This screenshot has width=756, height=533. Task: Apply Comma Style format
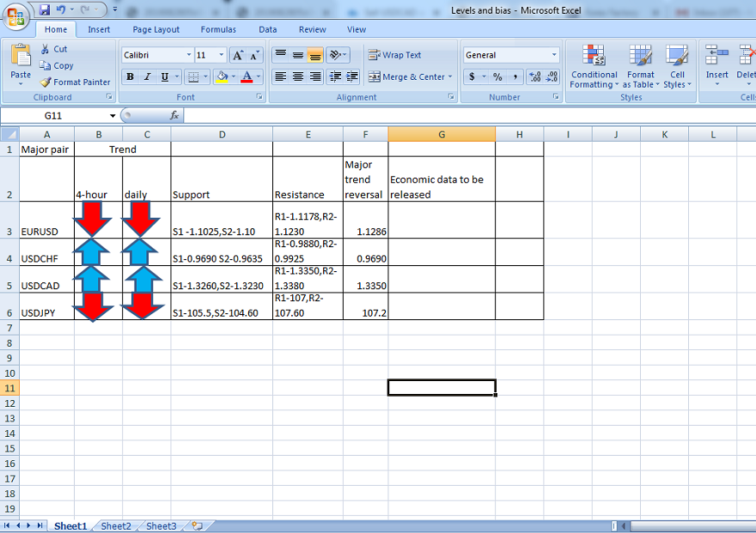click(x=515, y=76)
